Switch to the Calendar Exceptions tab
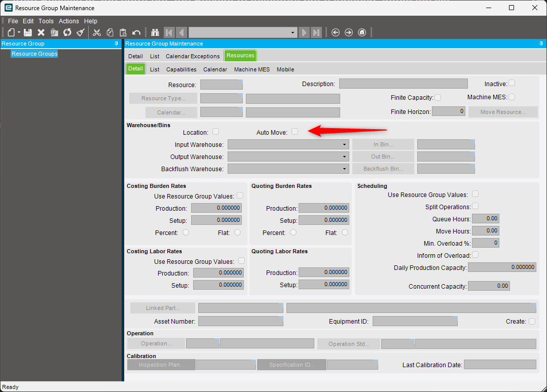This screenshot has height=392, width=547. (193, 56)
